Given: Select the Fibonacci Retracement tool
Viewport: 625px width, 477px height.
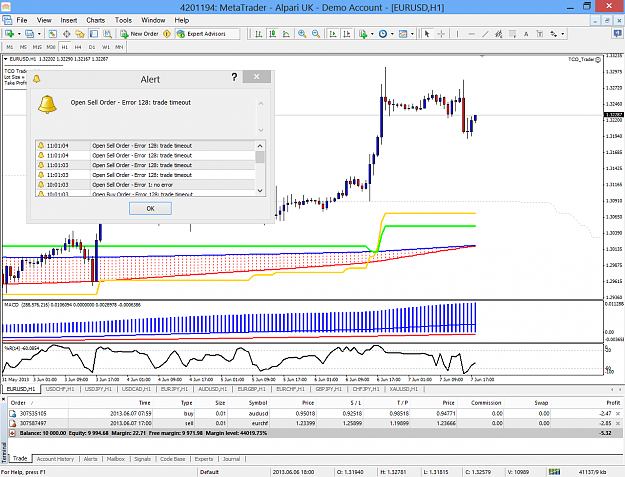Looking at the screenshot, I should (513, 34).
